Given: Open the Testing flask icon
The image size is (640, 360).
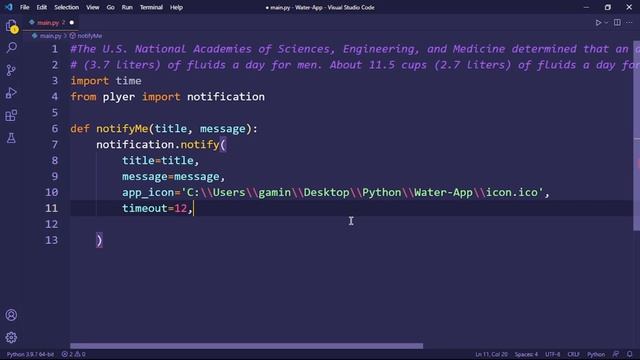Looking at the screenshot, I should pyautogui.click(x=11, y=138).
